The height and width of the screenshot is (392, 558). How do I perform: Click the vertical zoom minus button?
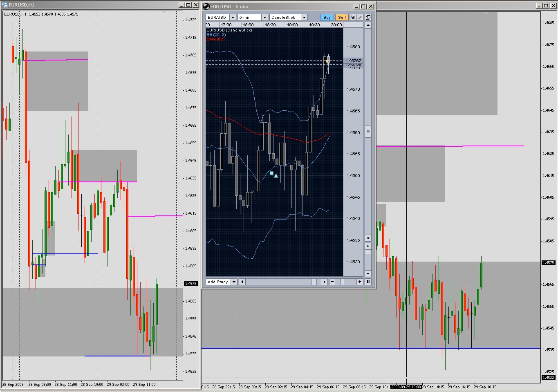point(368,273)
